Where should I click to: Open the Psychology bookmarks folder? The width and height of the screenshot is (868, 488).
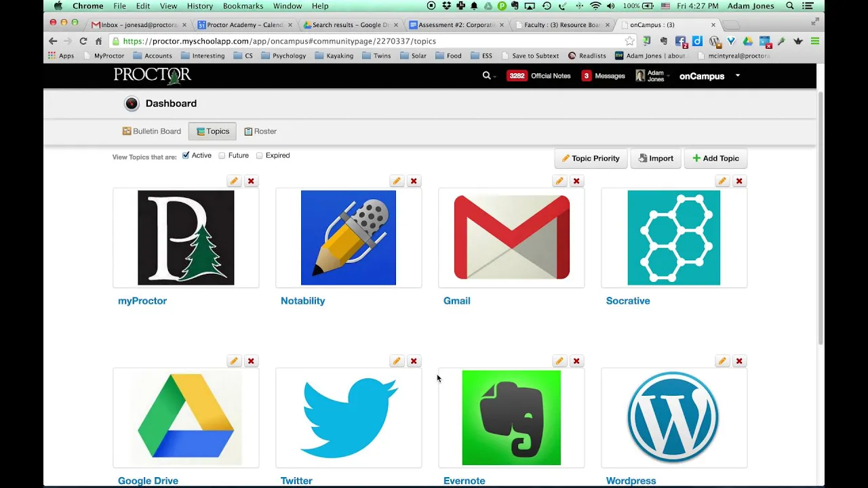[x=283, y=56]
